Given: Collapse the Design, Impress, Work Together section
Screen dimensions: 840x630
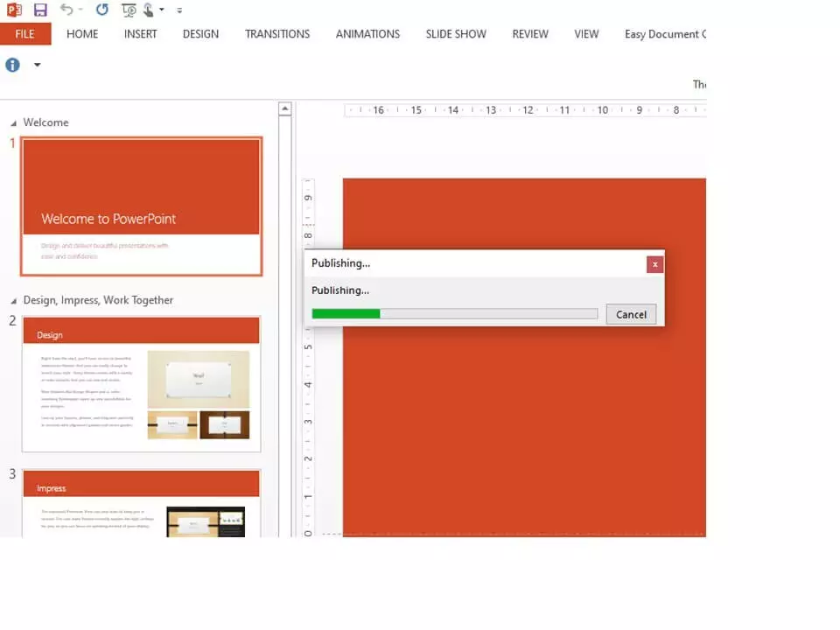Looking at the screenshot, I should coord(13,301).
